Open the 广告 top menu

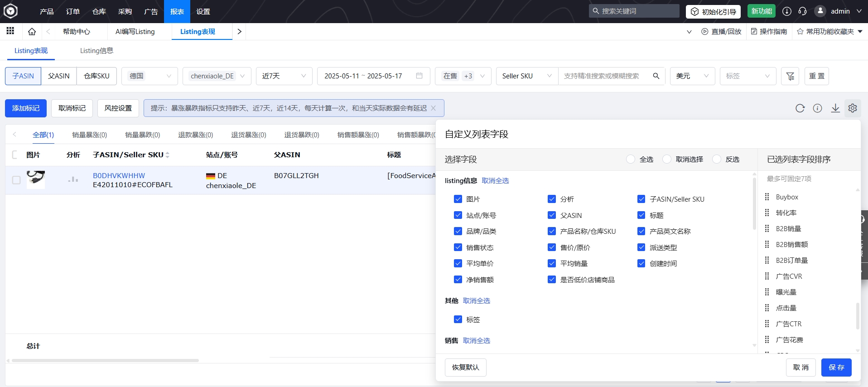(x=151, y=11)
